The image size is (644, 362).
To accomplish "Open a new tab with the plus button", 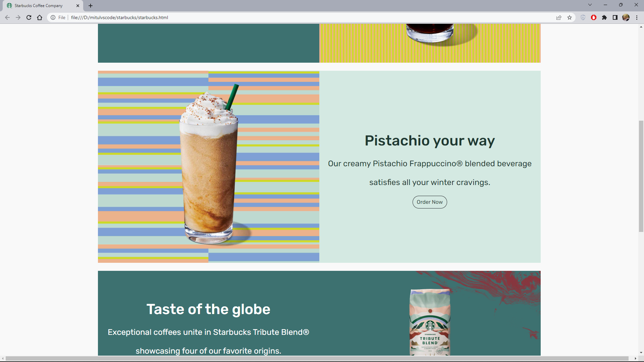I will coord(91,5).
